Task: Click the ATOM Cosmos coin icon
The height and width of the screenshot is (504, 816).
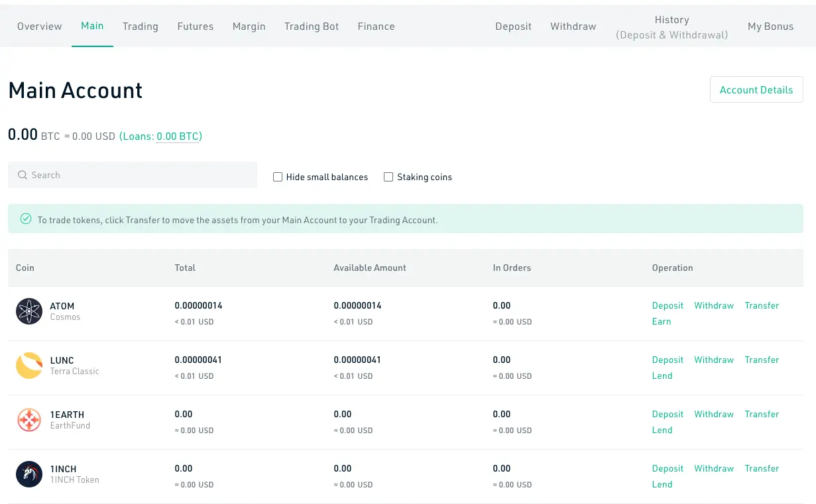Action: pos(29,311)
